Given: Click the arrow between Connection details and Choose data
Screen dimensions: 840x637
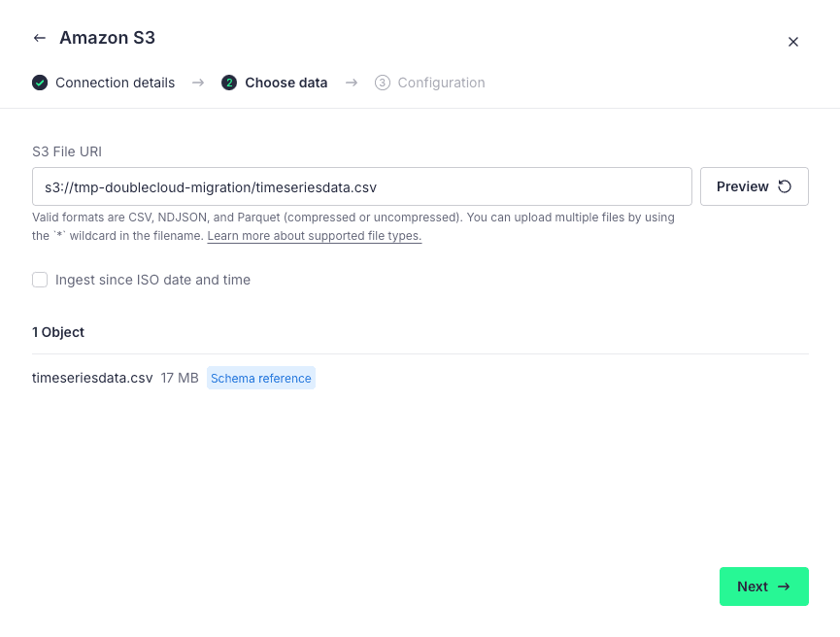Looking at the screenshot, I should tap(198, 83).
